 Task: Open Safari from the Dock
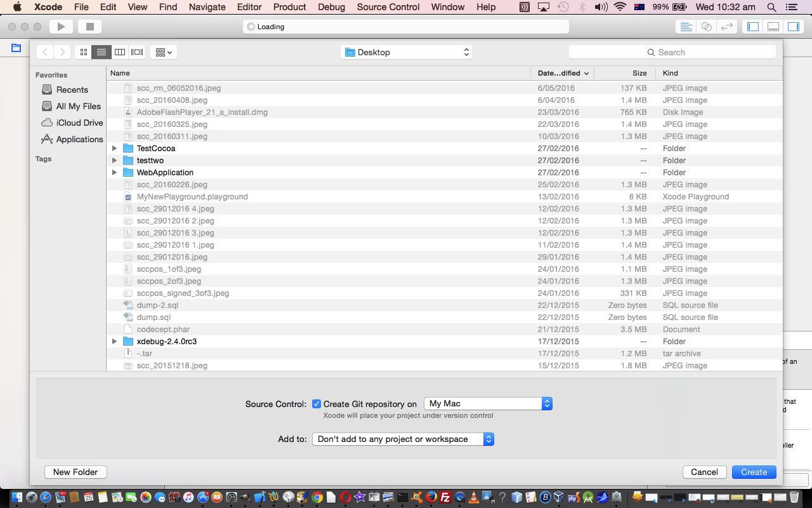[46, 497]
